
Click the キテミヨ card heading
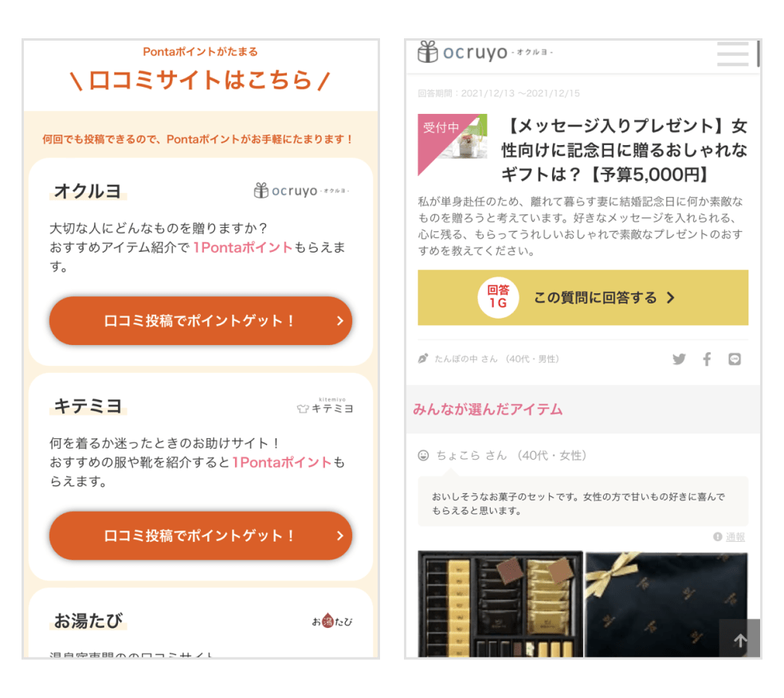pyautogui.click(x=88, y=406)
